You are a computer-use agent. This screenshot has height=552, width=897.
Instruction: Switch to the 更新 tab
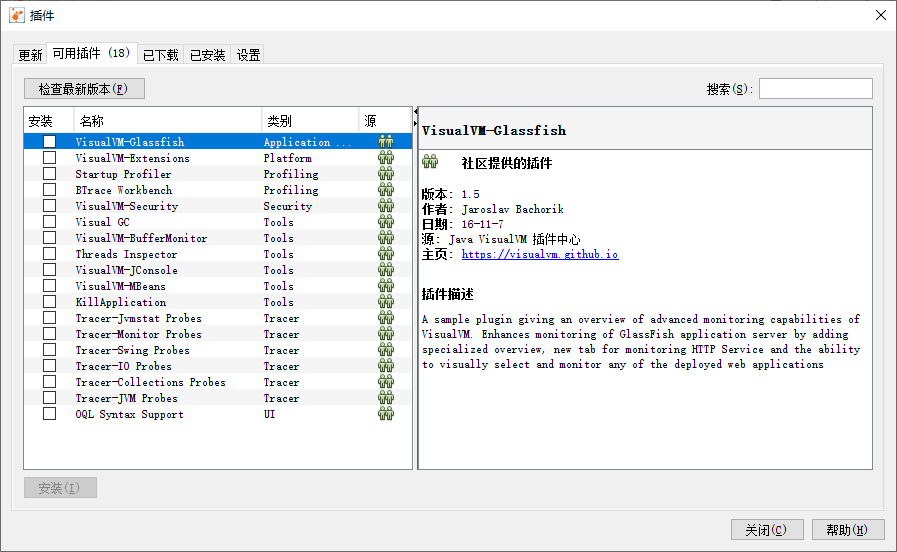pos(30,55)
